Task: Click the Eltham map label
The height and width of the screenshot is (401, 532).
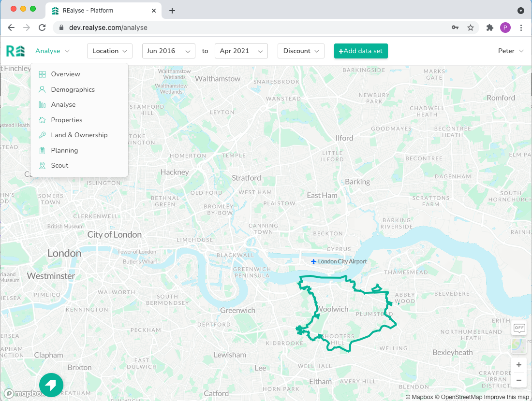Action: coord(320,382)
